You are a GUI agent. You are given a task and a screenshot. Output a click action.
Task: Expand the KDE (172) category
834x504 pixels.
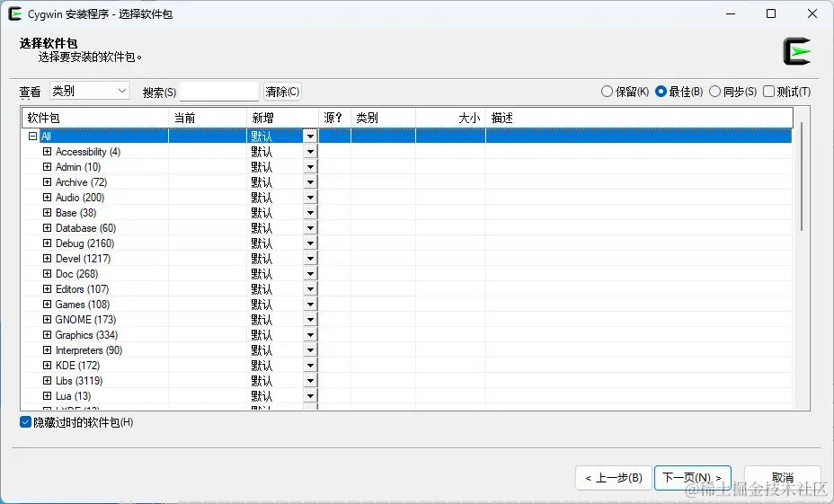point(48,366)
